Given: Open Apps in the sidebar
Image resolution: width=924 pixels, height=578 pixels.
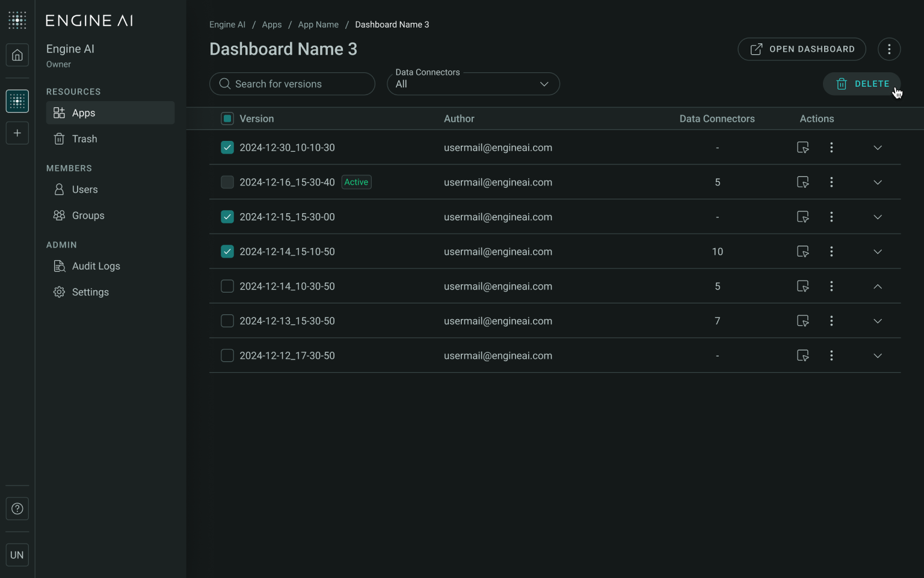Looking at the screenshot, I should point(110,113).
